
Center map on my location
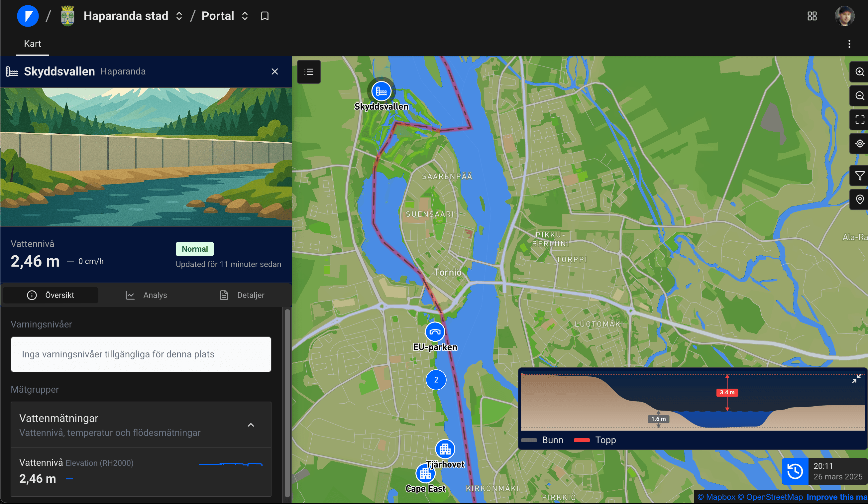pos(860,144)
